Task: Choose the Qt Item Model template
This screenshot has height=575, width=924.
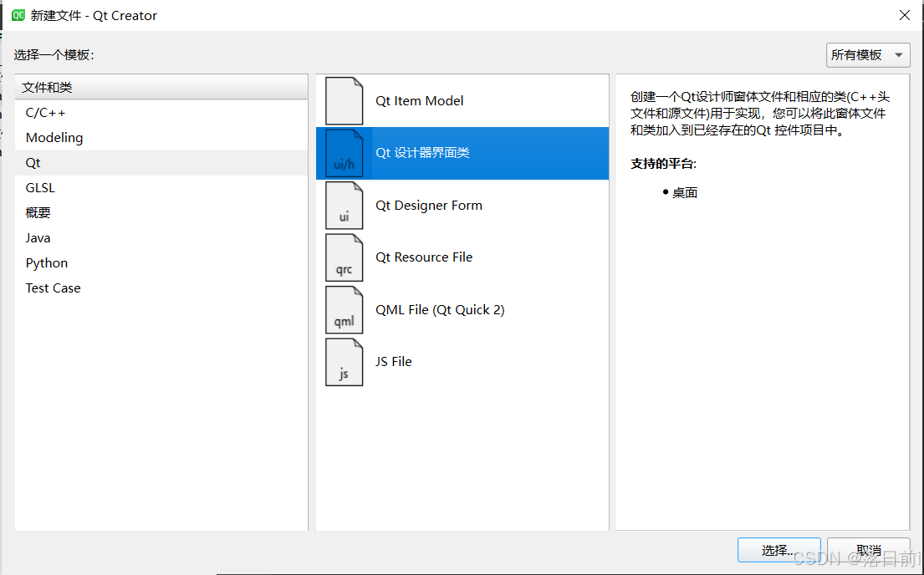Action: click(x=462, y=101)
